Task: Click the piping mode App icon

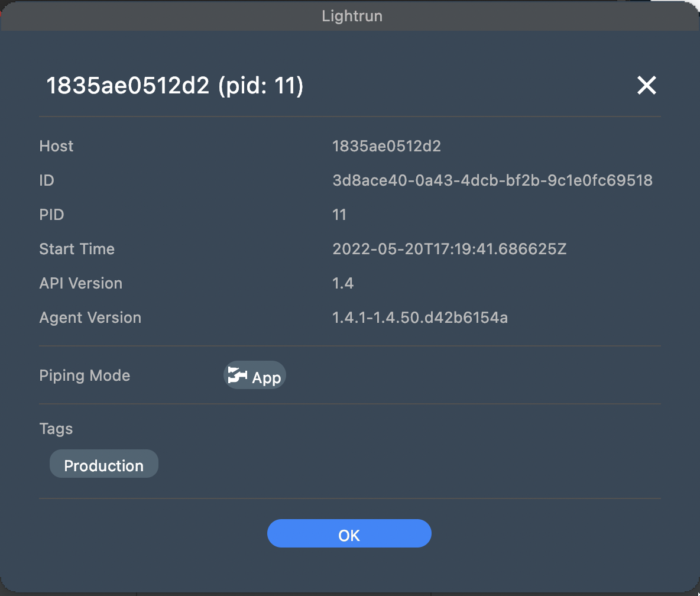Action: click(x=238, y=375)
